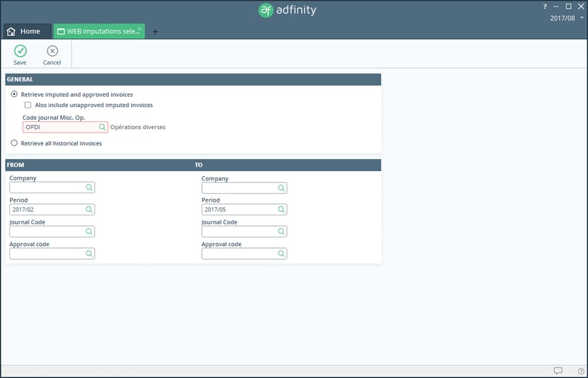This screenshot has height=378, width=588.
Task: Enable Also include unapproved imputed invoices
Action: point(28,105)
